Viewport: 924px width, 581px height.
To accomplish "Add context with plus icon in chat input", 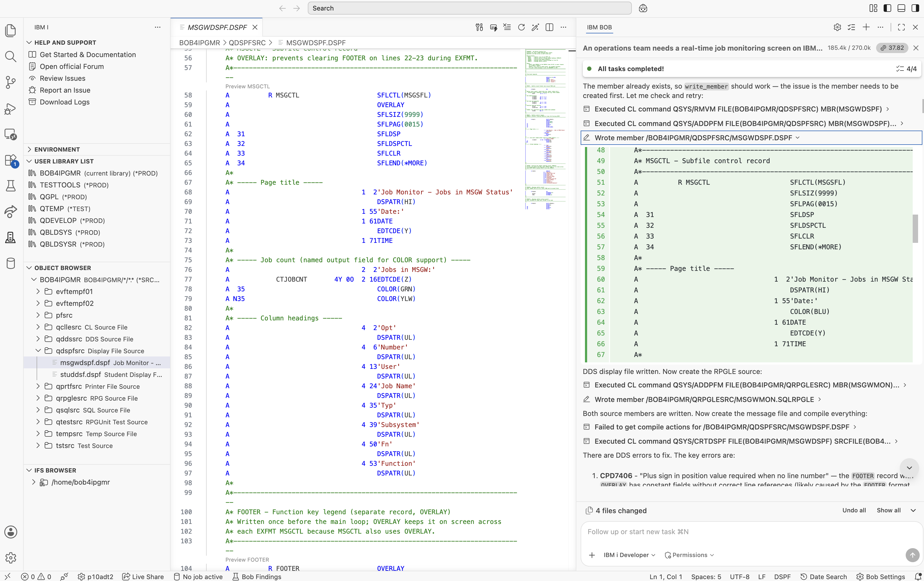I will [x=592, y=555].
